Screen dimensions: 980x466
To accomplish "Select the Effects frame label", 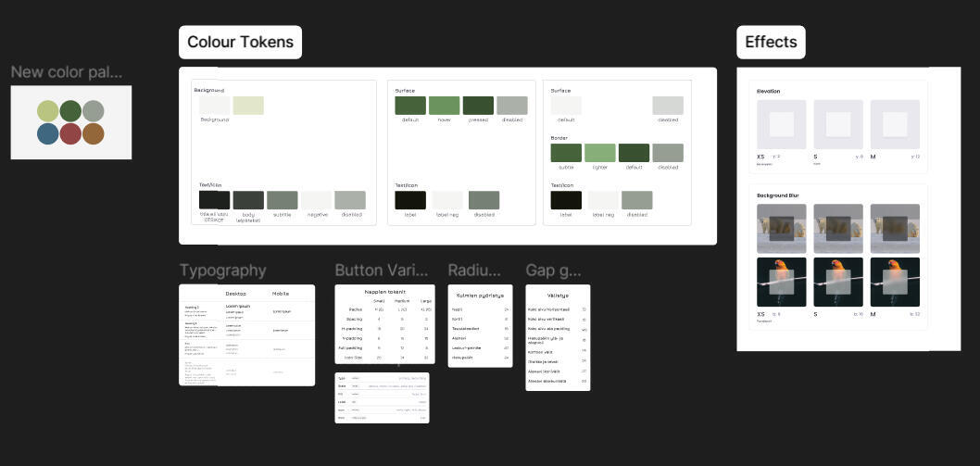I will coord(771,42).
